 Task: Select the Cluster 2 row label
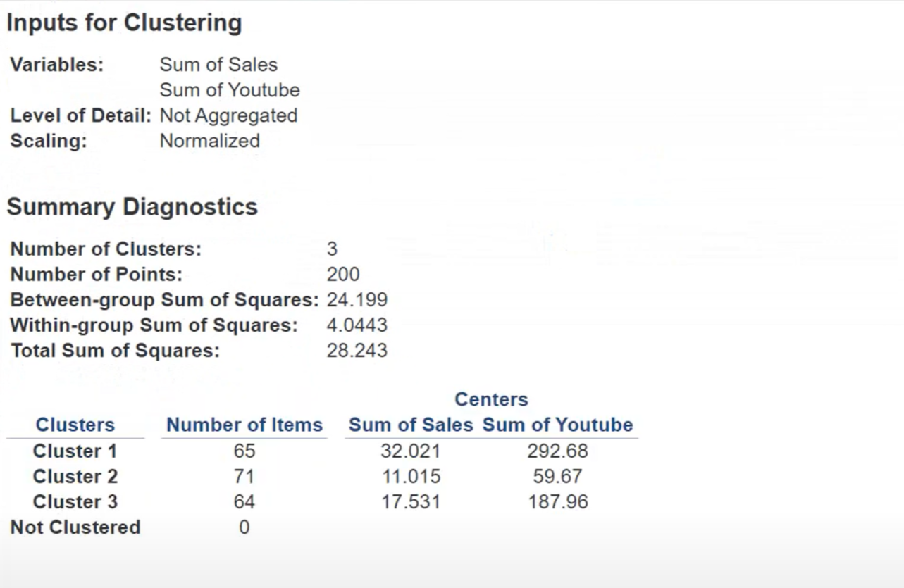click(75, 476)
